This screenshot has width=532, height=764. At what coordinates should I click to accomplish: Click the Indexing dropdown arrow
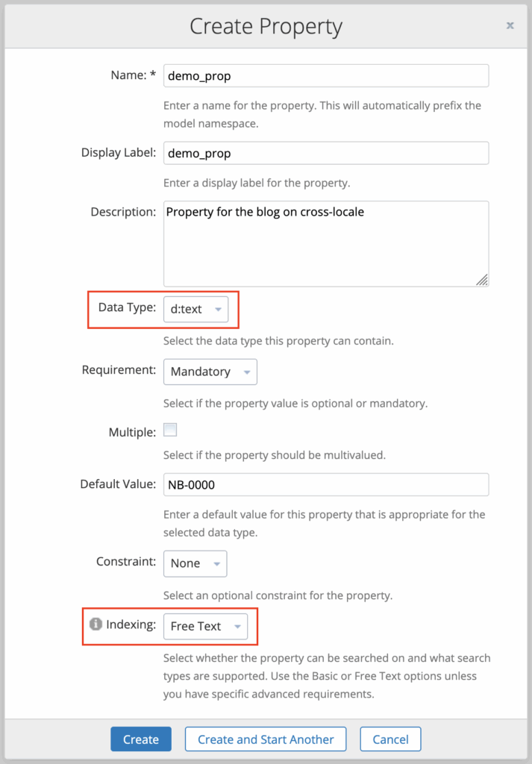[237, 627]
